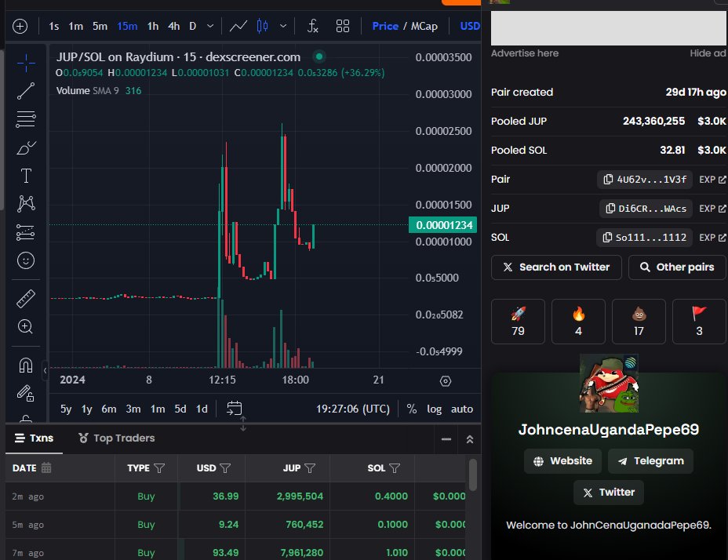Open the token Telegram link
This screenshot has height=560, width=728.
tap(651, 461)
